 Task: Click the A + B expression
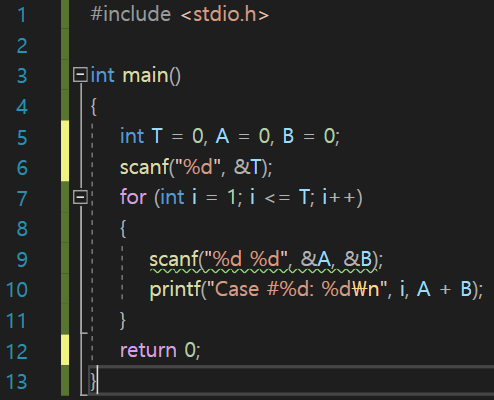coord(444,289)
